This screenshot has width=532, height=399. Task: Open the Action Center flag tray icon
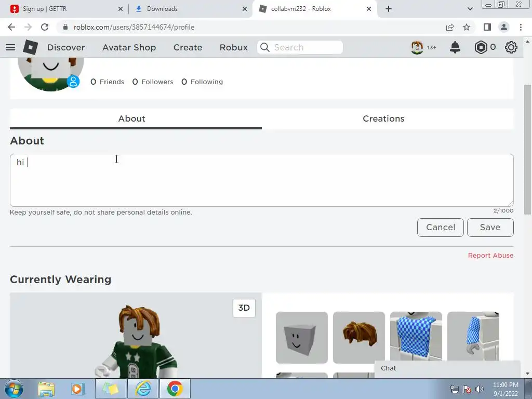[467, 389]
